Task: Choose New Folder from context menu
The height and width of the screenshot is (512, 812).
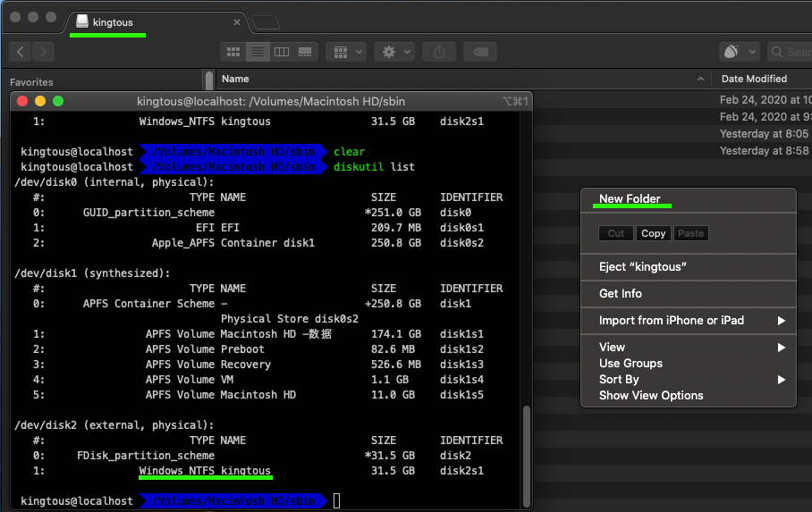Action: point(630,199)
